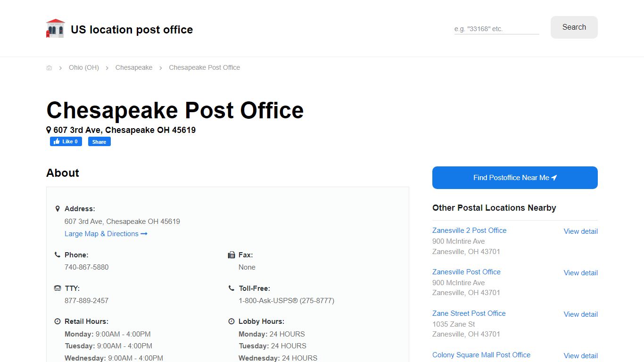This screenshot has height=362, width=644.
Task: Click the Facebook Share button
Action: (x=99, y=141)
